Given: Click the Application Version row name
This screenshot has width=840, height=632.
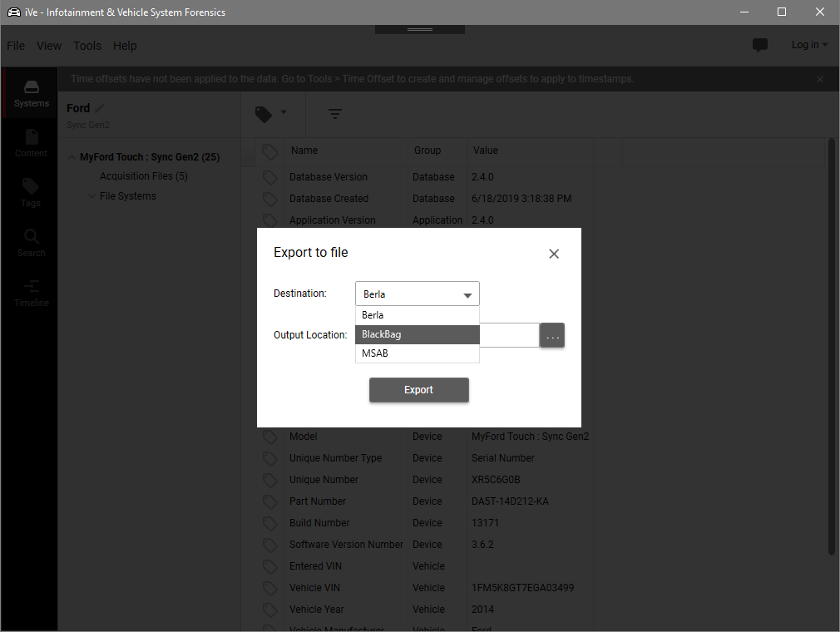Looking at the screenshot, I should [x=332, y=220].
